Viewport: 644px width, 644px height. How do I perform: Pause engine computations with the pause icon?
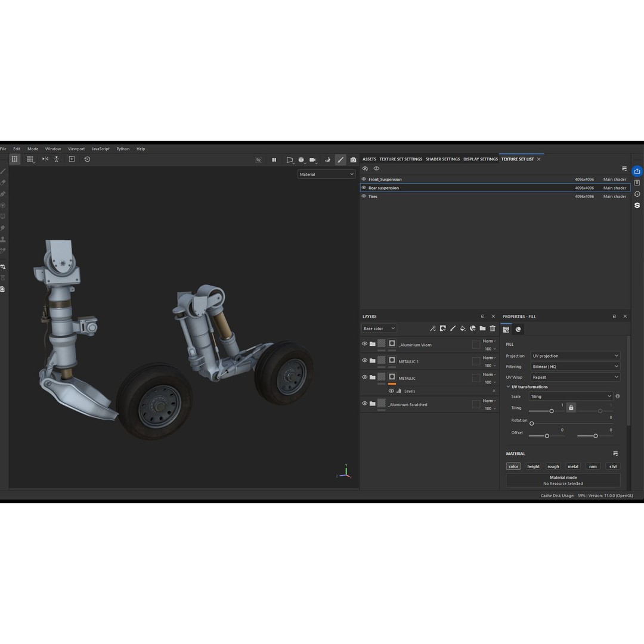(274, 160)
